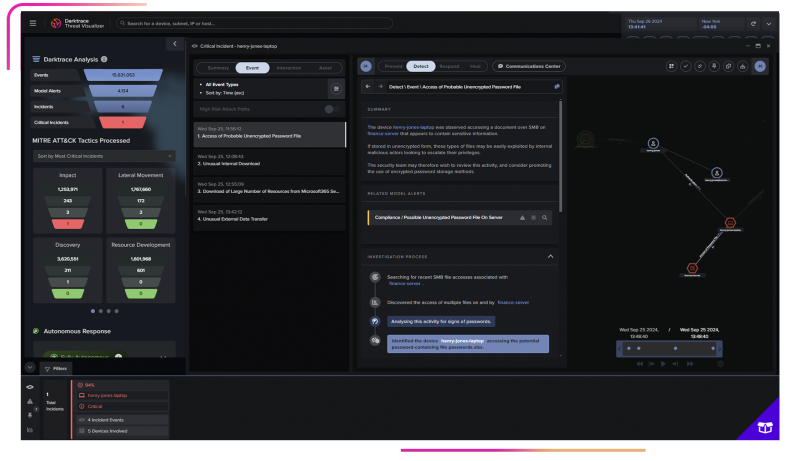Collapse the Darktrace Analysis side panel
Image resolution: width=800 pixels, height=461 pixels.
(x=174, y=44)
